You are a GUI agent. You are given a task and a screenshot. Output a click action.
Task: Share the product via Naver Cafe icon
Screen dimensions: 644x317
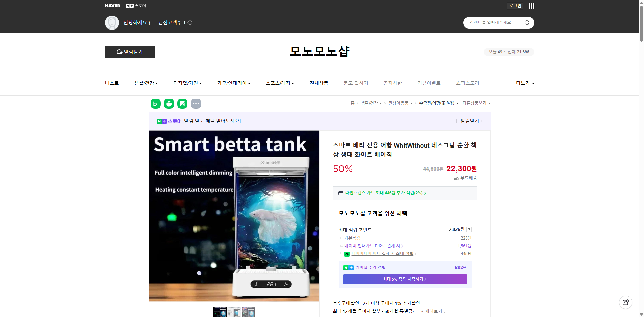click(x=169, y=103)
